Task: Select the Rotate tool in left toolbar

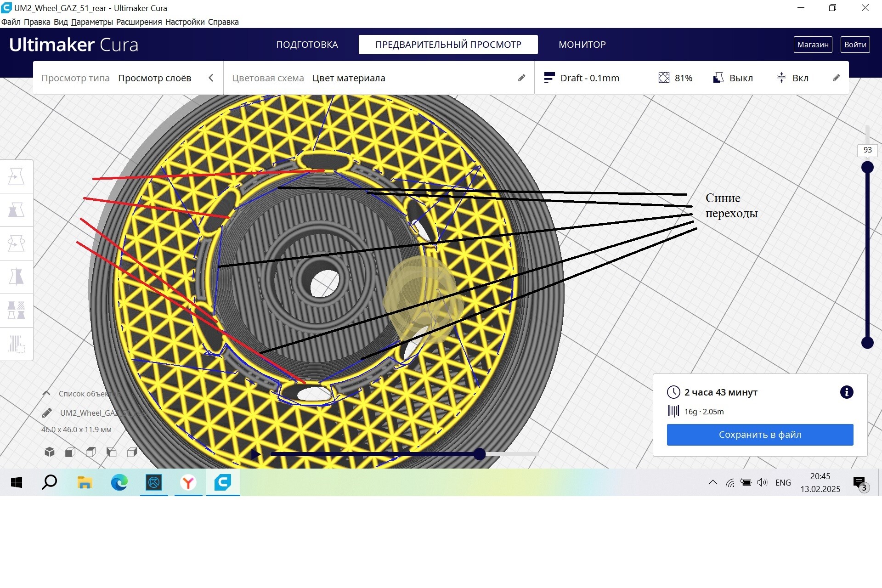Action: (16, 243)
